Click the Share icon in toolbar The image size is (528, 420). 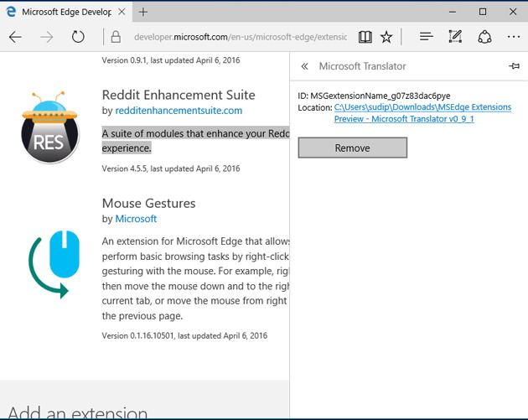[x=484, y=37]
